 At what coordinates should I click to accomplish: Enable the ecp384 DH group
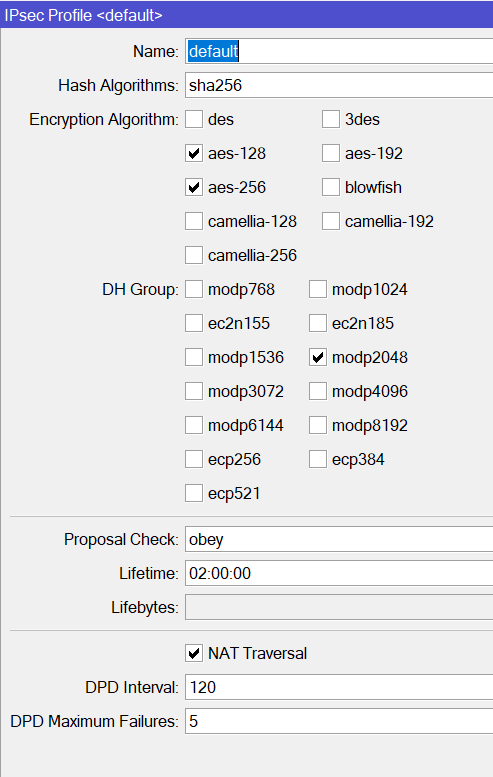[x=318, y=459]
